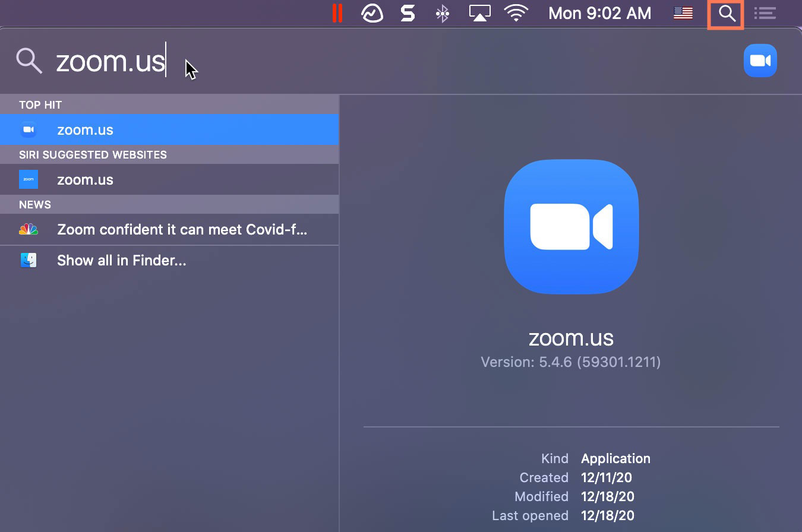Open the AirPlay display menu

[x=479, y=13]
